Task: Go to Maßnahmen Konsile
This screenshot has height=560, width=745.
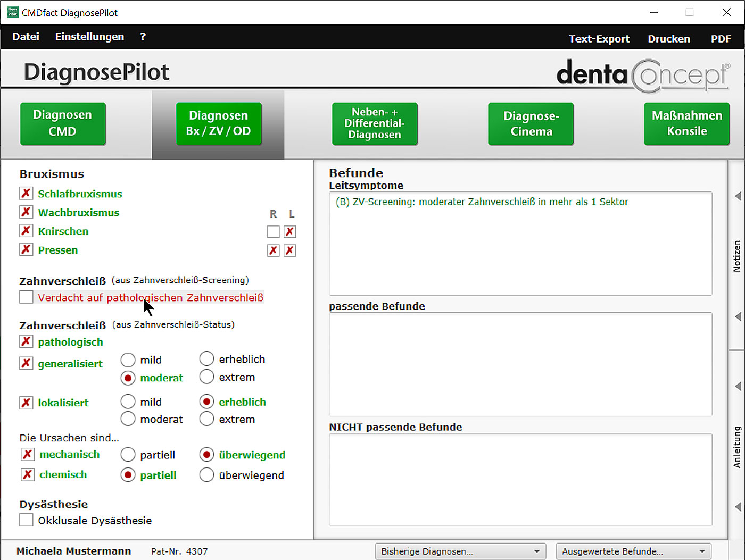Action: [x=687, y=123]
